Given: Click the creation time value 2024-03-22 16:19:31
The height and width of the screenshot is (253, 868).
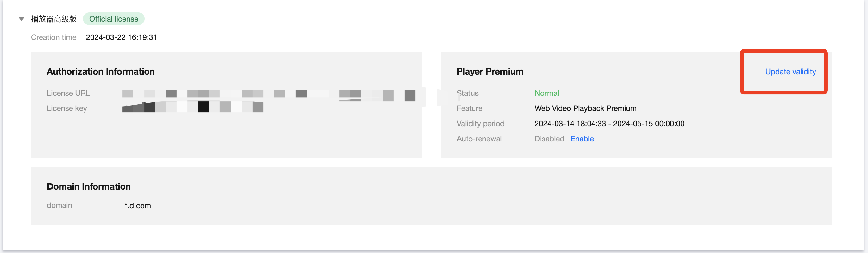Looking at the screenshot, I should coord(121,37).
